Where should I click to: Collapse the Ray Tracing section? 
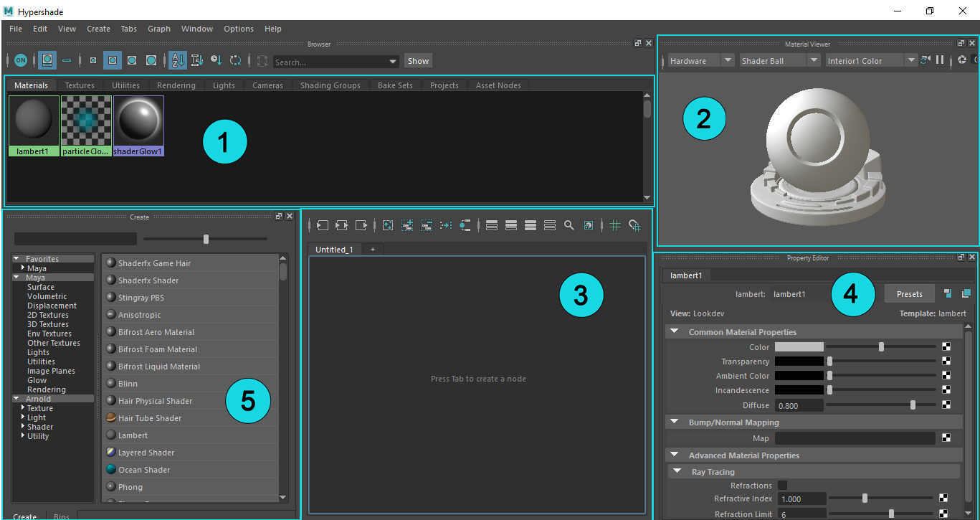(x=677, y=471)
